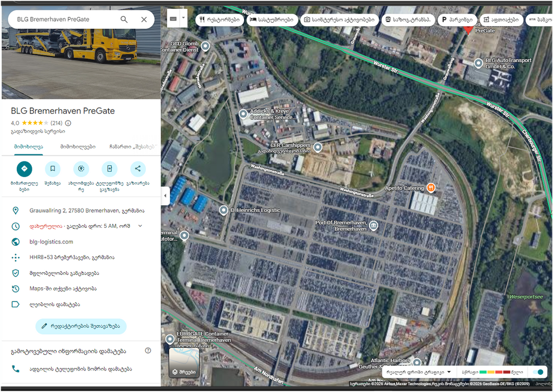The image size is (553, 392).
Task: Click the Apetito Catering restaurant marker
Action: (430, 188)
